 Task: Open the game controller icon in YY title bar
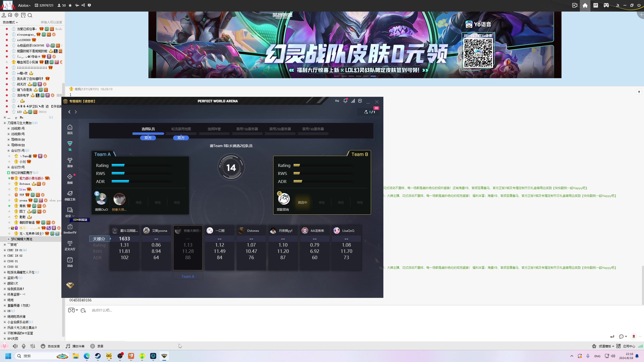click(x=606, y=5)
